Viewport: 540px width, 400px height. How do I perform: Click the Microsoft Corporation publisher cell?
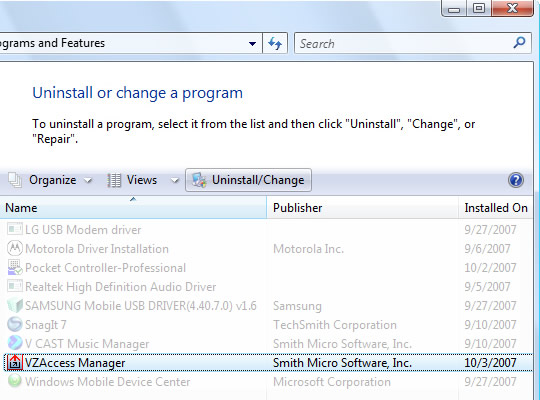point(332,382)
